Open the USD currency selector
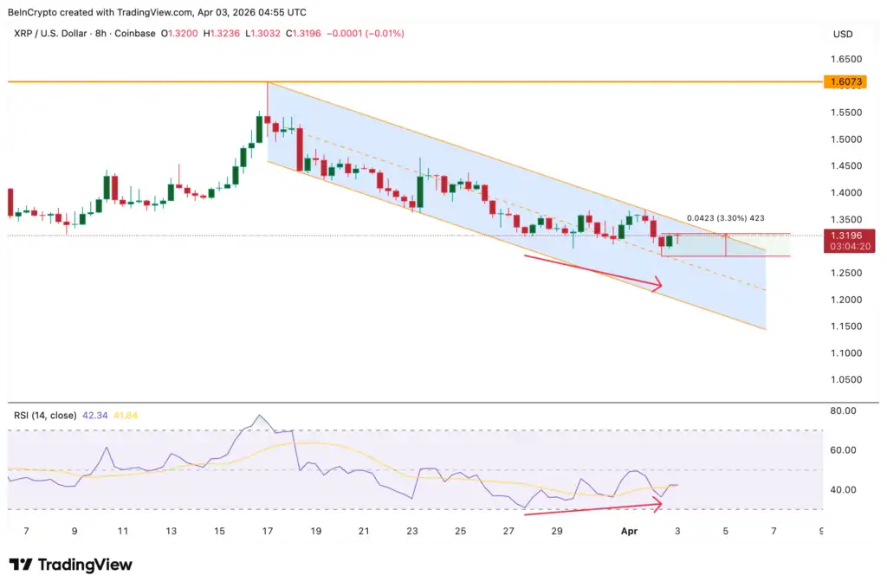The height and width of the screenshot is (588, 887). tap(843, 34)
